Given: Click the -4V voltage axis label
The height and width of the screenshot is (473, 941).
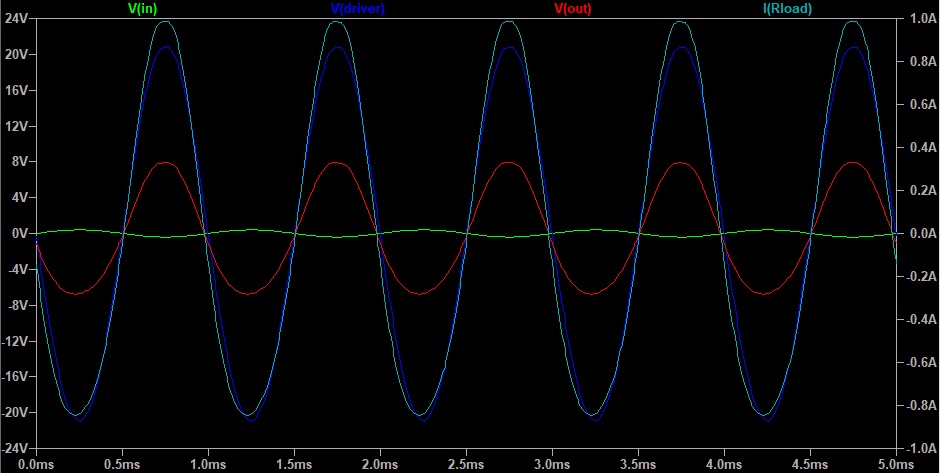Looking at the screenshot, I should coord(17,270).
